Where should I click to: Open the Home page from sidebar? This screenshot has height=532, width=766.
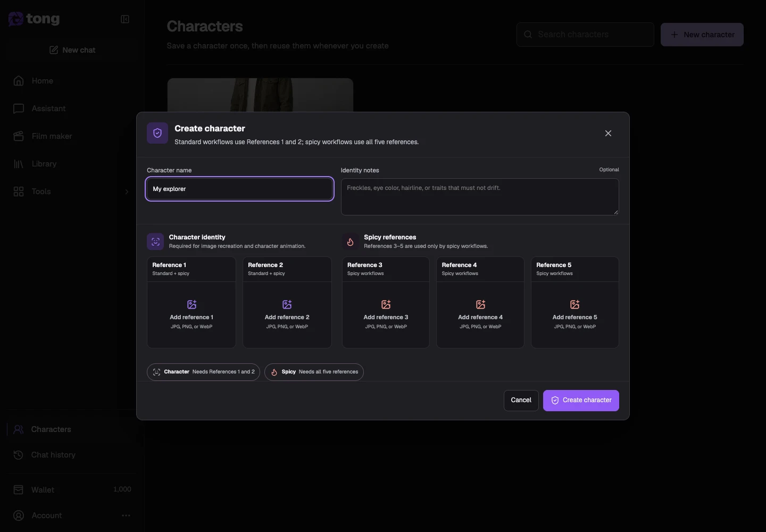[72, 81]
